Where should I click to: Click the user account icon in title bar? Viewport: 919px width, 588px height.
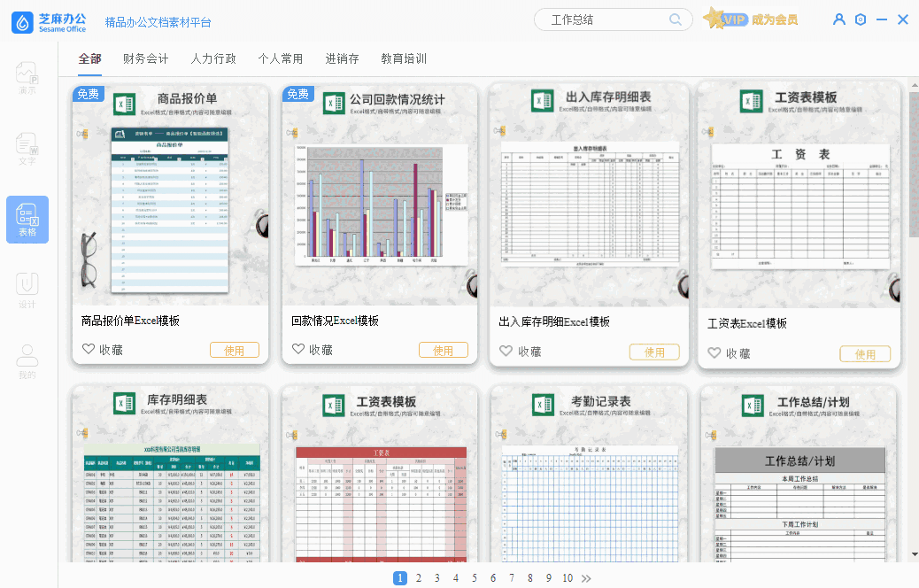tap(839, 19)
